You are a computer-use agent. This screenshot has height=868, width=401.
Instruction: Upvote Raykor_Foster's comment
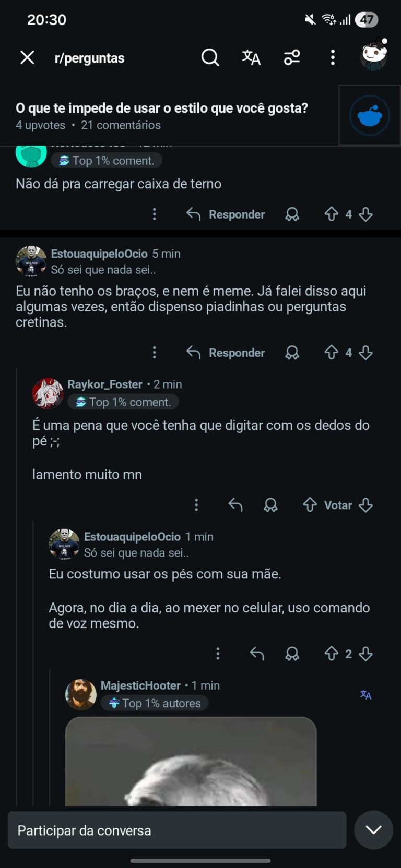[310, 505]
